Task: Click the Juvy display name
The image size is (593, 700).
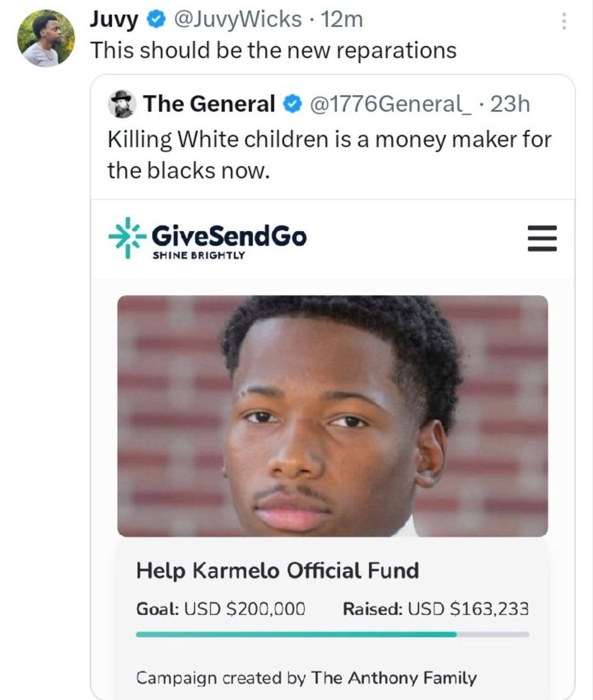Action: [114, 20]
